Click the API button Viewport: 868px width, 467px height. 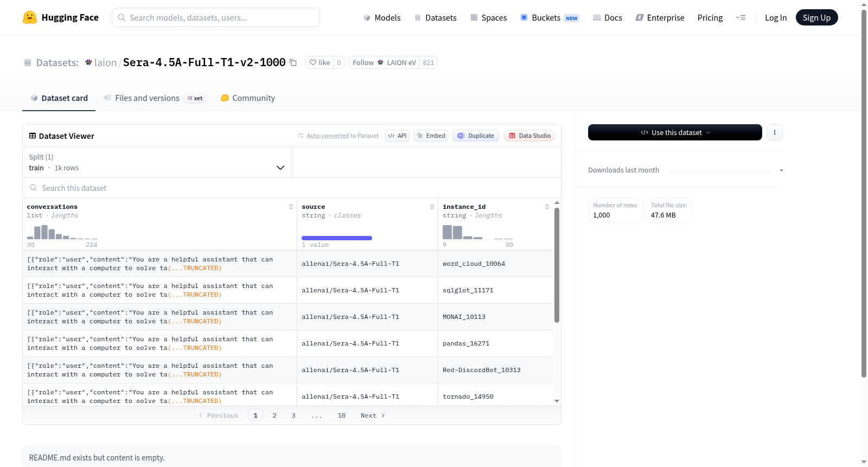coord(397,136)
